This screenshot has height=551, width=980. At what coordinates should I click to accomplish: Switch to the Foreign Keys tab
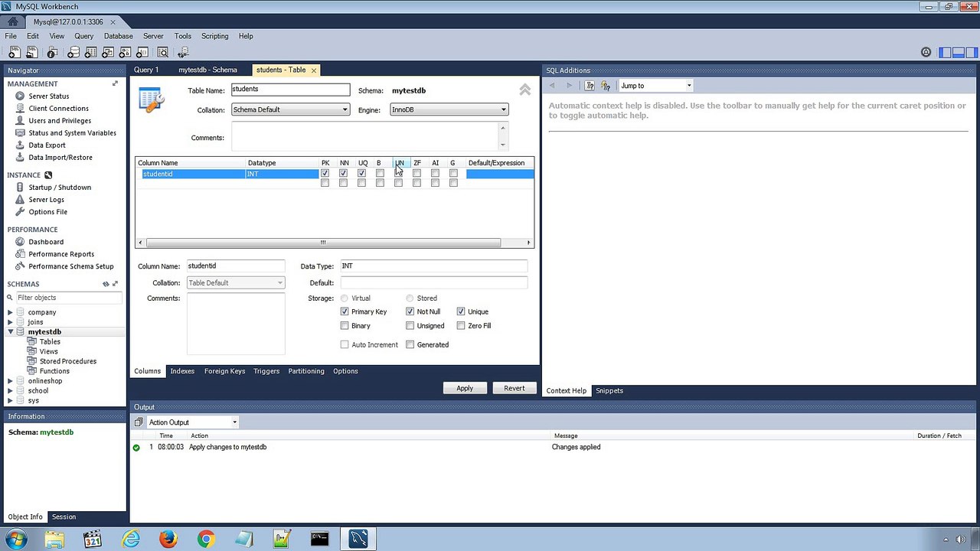pos(224,371)
